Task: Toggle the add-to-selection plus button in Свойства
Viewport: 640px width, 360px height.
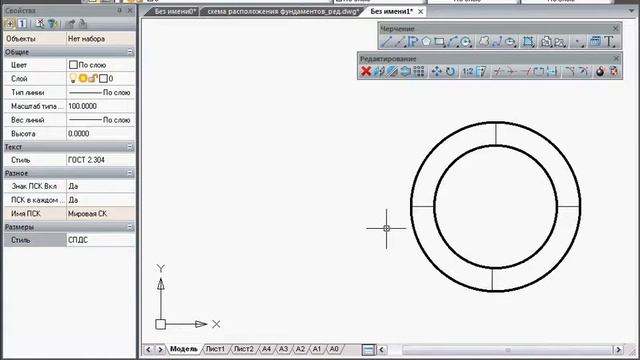Action: click(x=10, y=24)
